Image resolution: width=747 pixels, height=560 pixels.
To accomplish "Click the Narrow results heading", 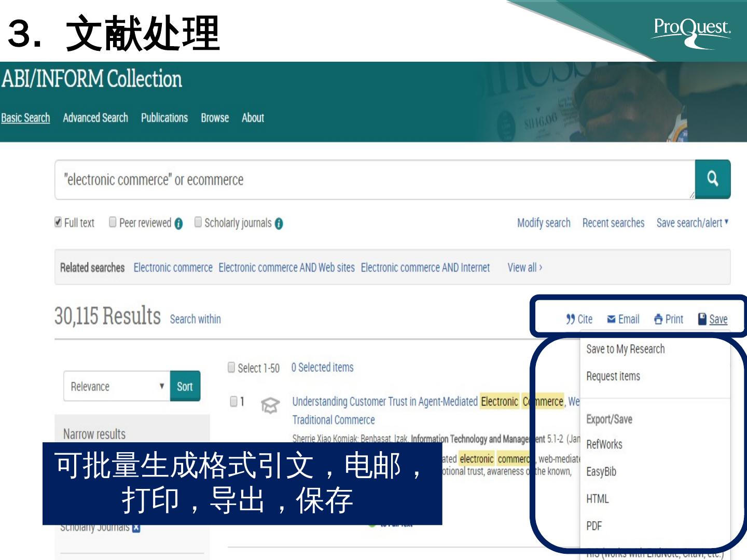I will 94,434.
